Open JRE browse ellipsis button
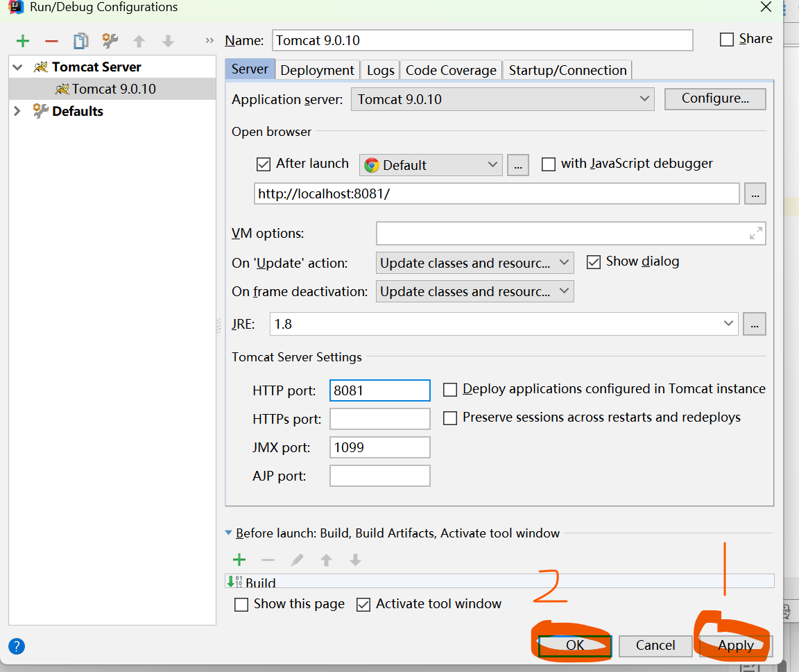The height and width of the screenshot is (672, 799). pyautogui.click(x=754, y=324)
